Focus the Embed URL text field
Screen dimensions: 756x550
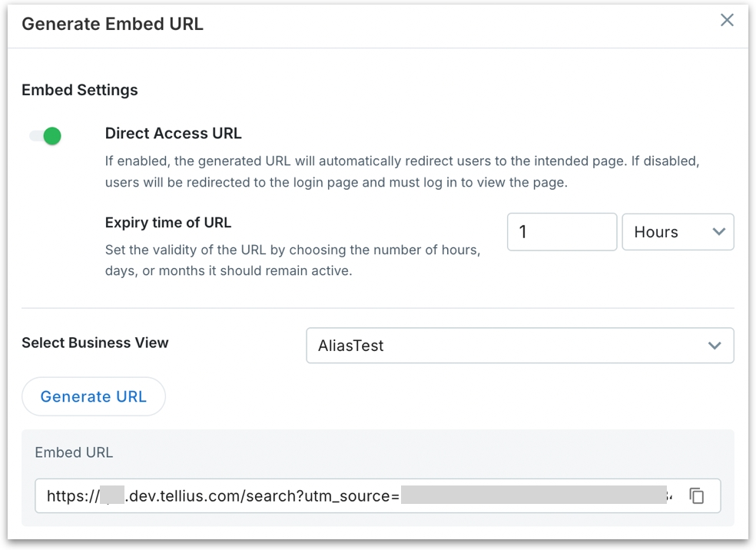(360, 496)
